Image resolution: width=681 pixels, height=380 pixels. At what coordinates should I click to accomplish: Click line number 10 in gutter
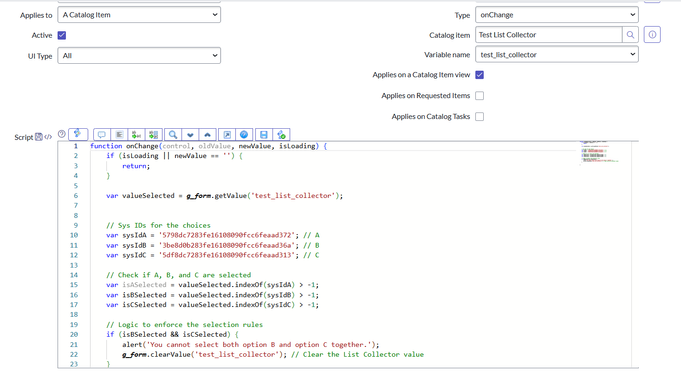74,235
